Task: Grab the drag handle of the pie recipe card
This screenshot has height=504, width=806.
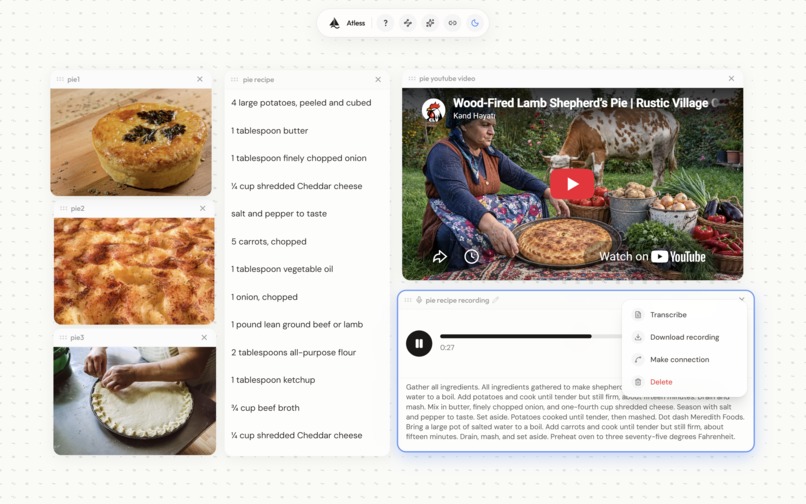Action: [x=234, y=80]
